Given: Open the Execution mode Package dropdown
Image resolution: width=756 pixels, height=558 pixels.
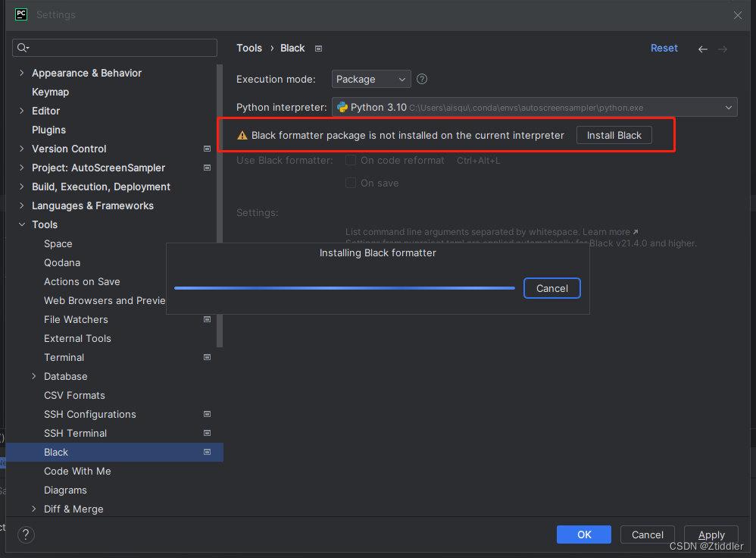Looking at the screenshot, I should coord(370,79).
